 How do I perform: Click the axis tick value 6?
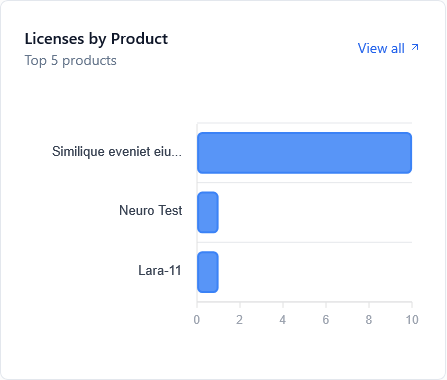point(326,320)
